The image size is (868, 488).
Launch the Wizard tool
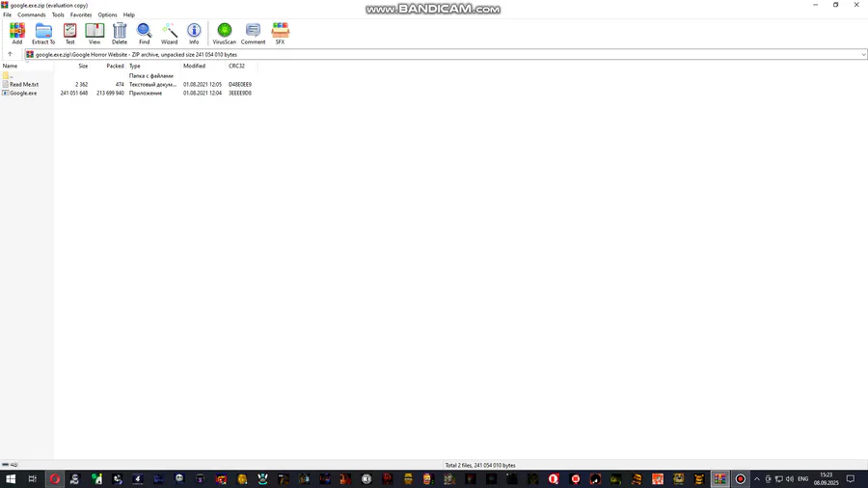[x=169, y=33]
